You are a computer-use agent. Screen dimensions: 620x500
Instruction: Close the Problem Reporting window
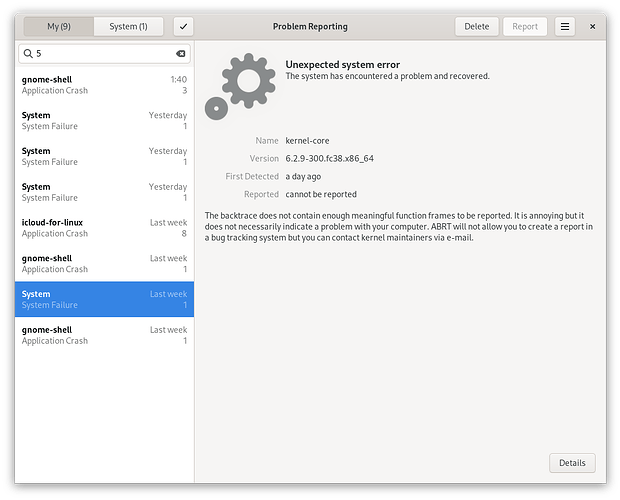click(592, 26)
